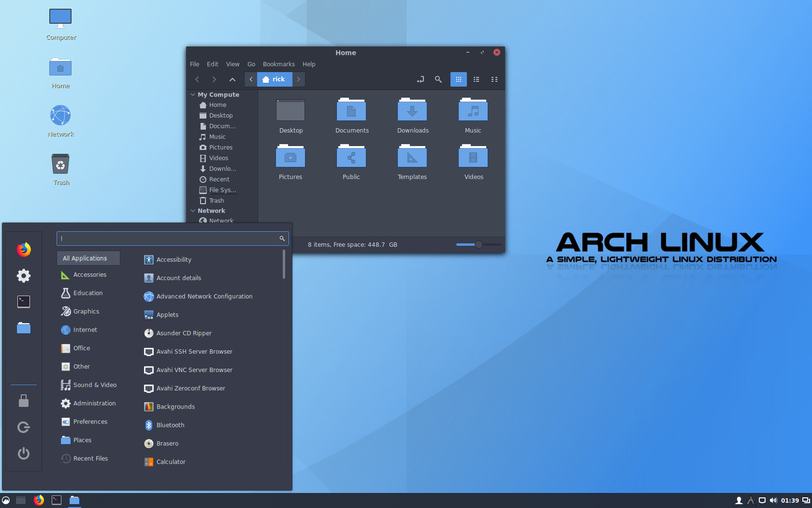
Task: Click Firefox launcher on the taskbar
Action: 39,500
